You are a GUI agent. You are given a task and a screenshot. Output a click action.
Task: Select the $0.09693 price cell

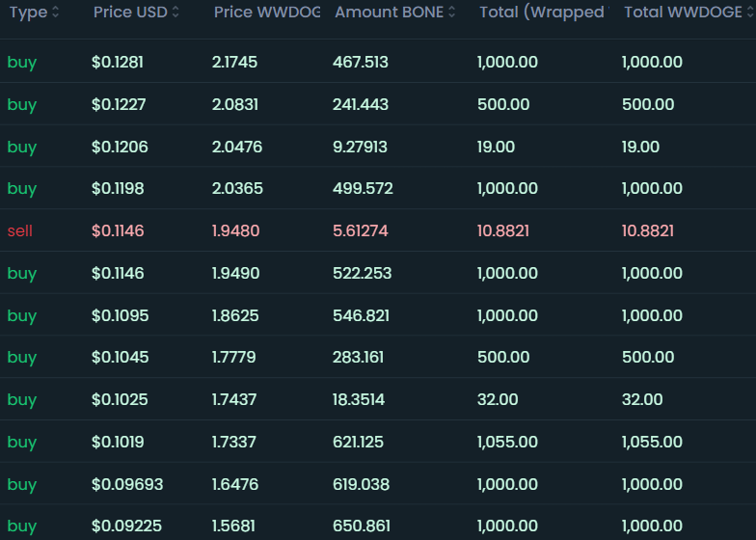point(127,484)
